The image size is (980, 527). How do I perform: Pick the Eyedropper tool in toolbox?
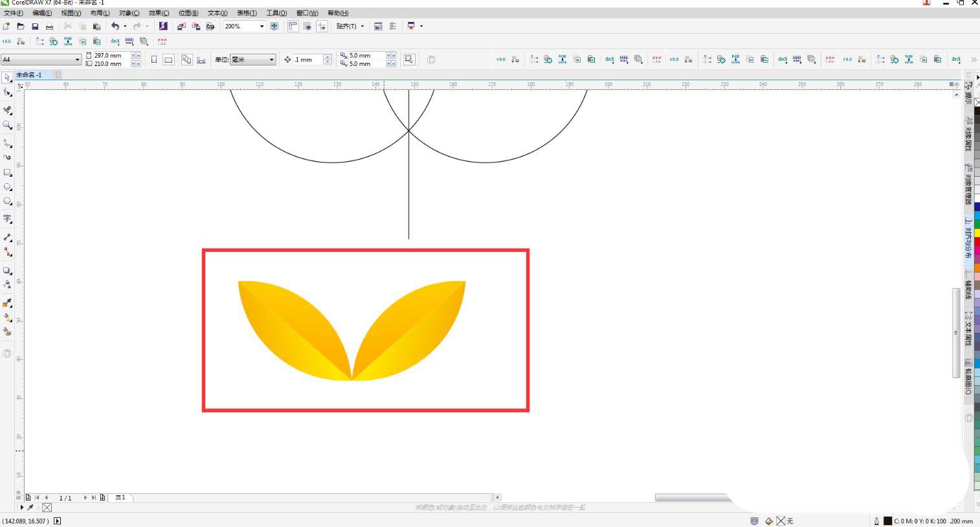tap(7, 303)
